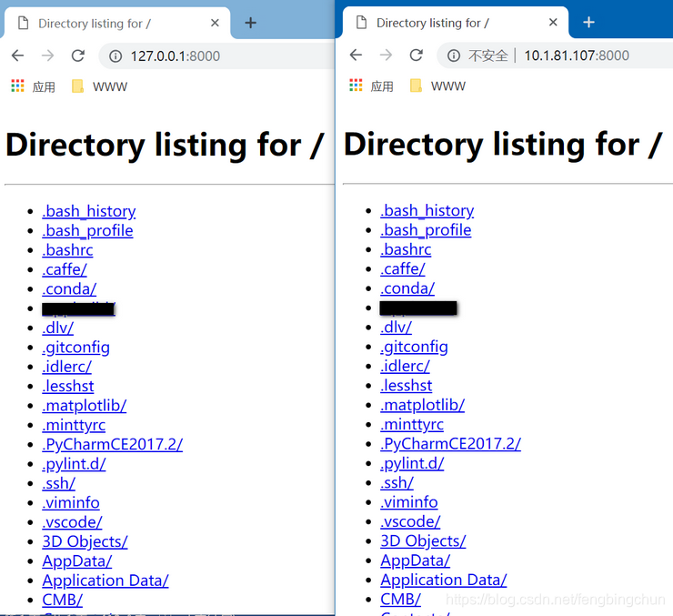Open the .dlv/ folder in the right window
Viewport: 673px width, 616px height.
(x=397, y=327)
